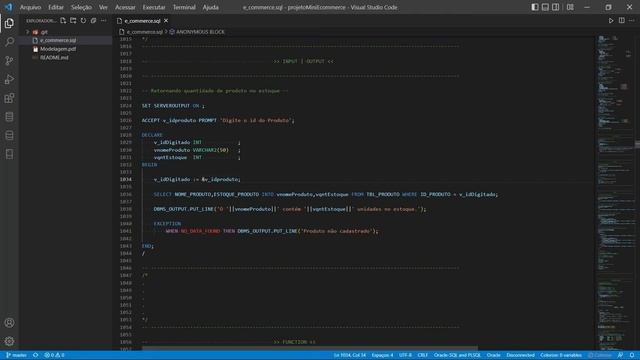The image size is (640, 360).
Task: Open errors and warnings count in status bar
Action: click(x=54, y=355)
